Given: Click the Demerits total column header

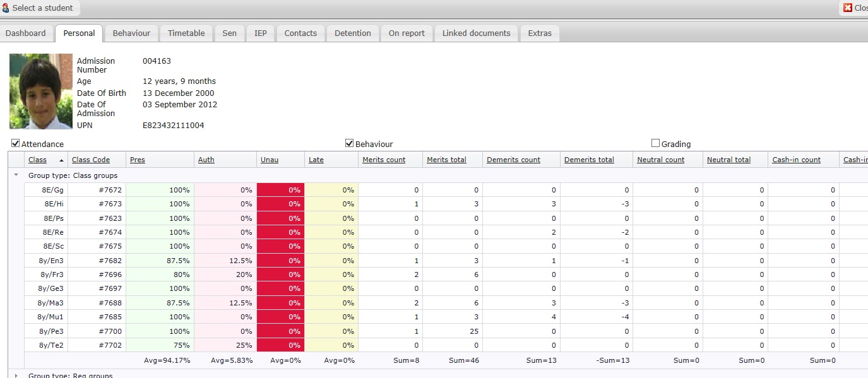Looking at the screenshot, I should pyautogui.click(x=589, y=160).
